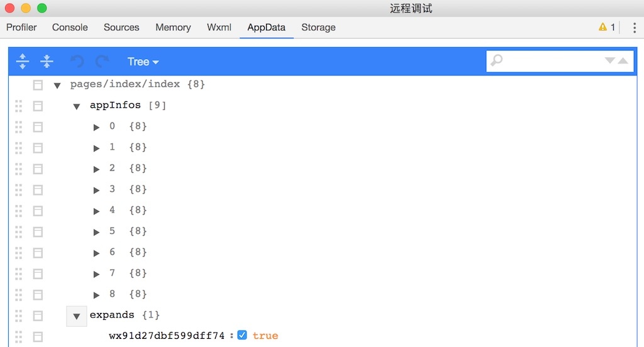Collapse the expands object node

pyautogui.click(x=77, y=316)
